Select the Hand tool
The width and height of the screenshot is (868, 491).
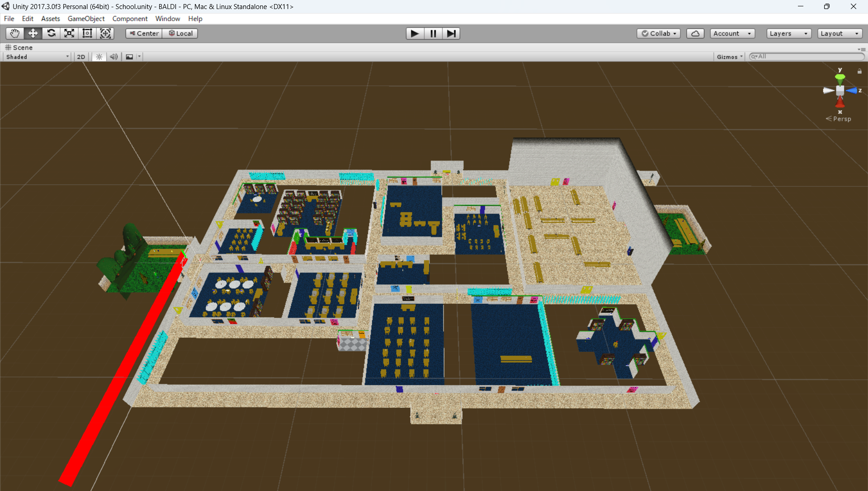[14, 33]
